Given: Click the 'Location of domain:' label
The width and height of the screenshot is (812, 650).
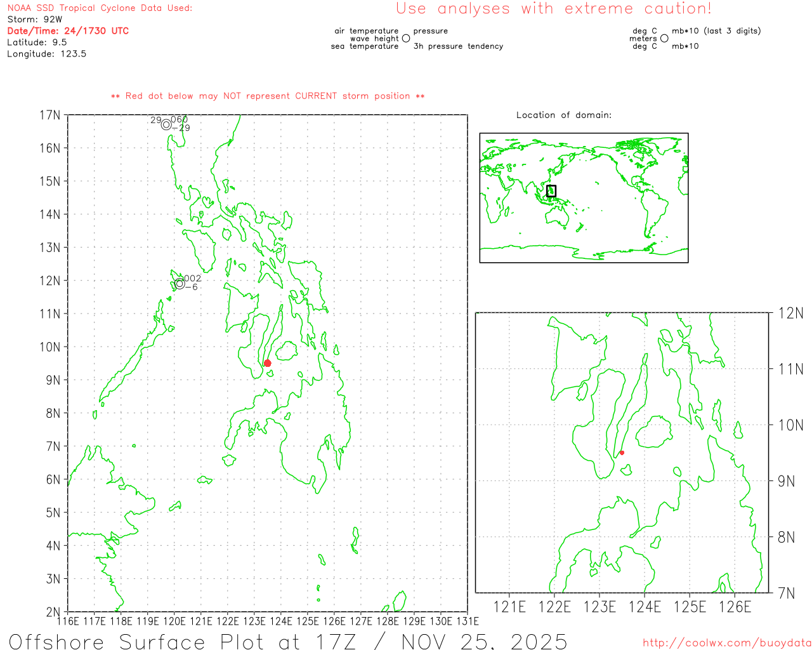Looking at the screenshot, I should coord(563,115).
